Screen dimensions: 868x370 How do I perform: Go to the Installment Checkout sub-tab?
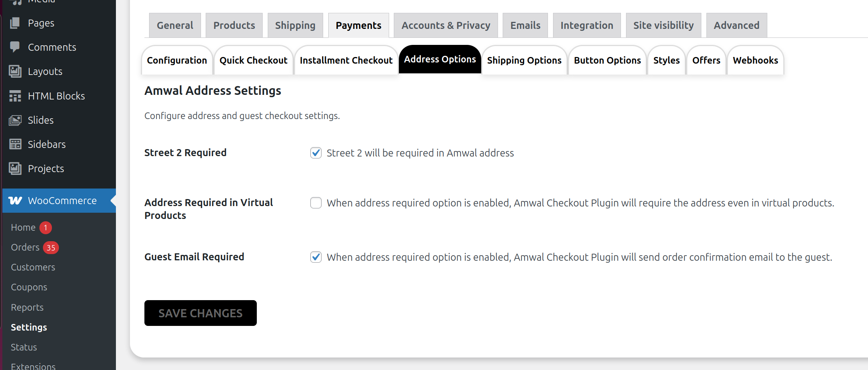pyautogui.click(x=346, y=60)
